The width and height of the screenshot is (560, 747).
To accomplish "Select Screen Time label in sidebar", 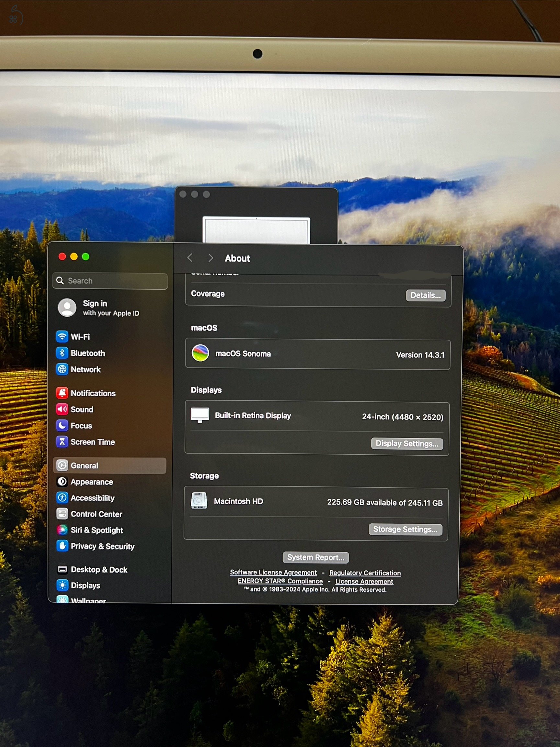I will 93,442.
